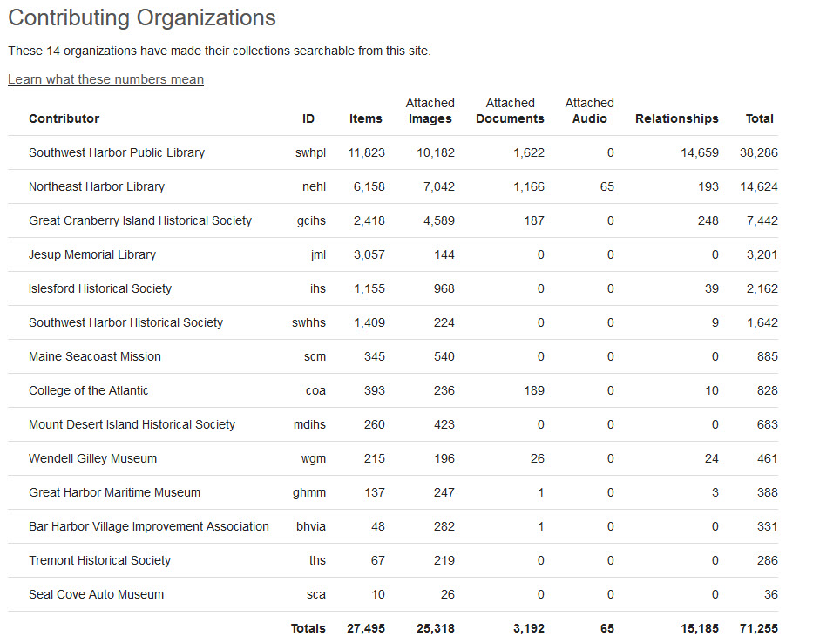Select Jesup Memorial Library contributor name
Viewport: 840px width, 643px height.
(92, 254)
